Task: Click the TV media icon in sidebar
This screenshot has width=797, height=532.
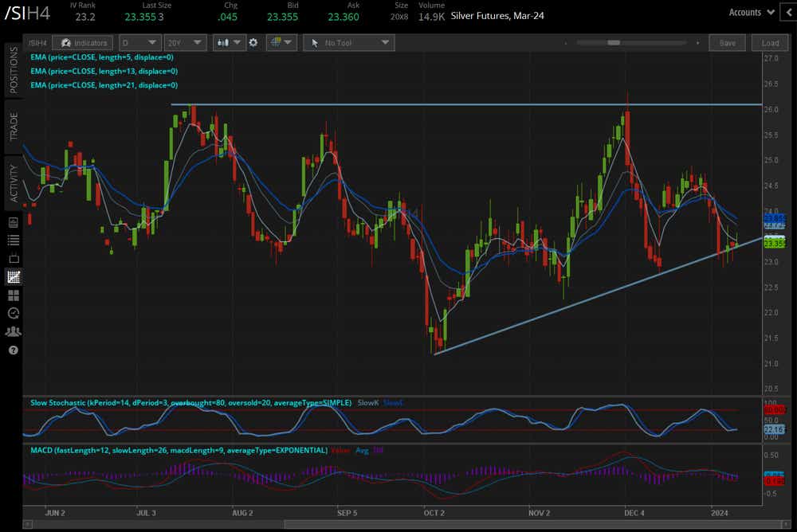Action: (14, 258)
